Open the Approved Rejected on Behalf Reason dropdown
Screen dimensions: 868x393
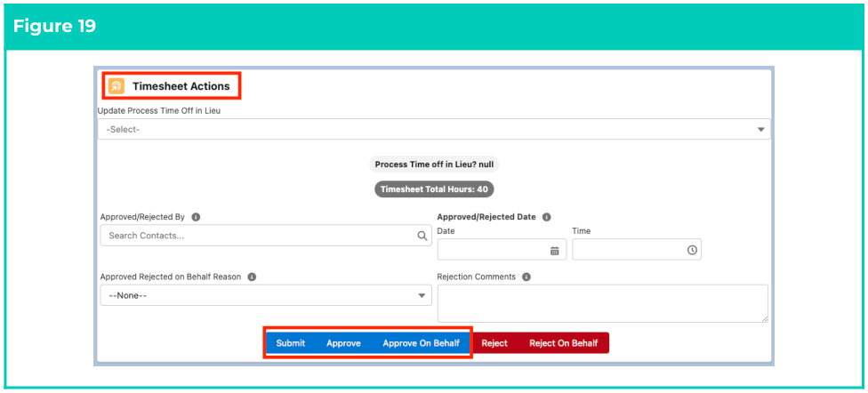[266, 295]
